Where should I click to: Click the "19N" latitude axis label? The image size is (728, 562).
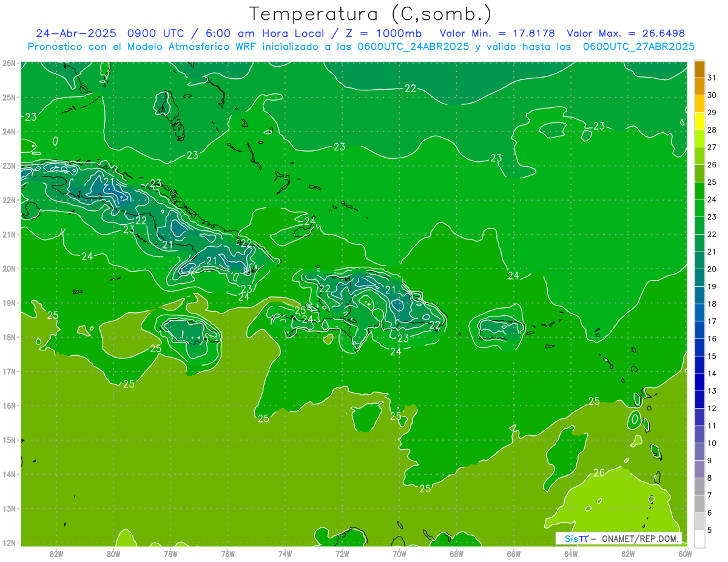click(x=8, y=303)
